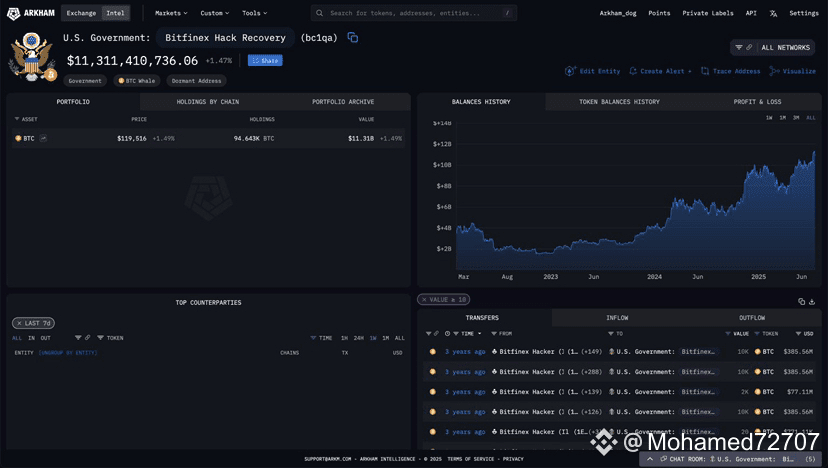The image size is (828, 468).
Task: Click the BTC chart icon beside asset name
Action: click(x=43, y=138)
